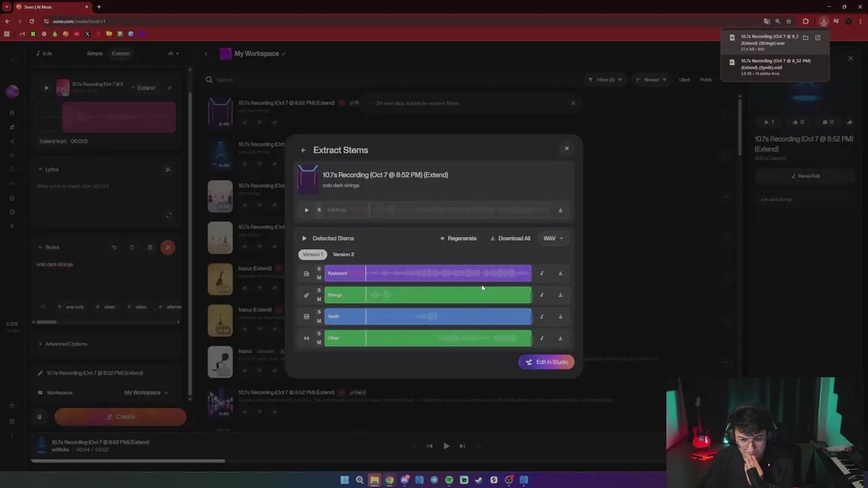Click the Other stem instrument icon
868x488 pixels.
click(x=307, y=338)
